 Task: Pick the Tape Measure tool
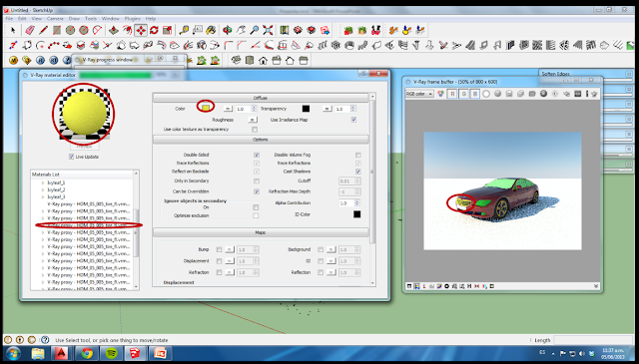click(185, 30)
